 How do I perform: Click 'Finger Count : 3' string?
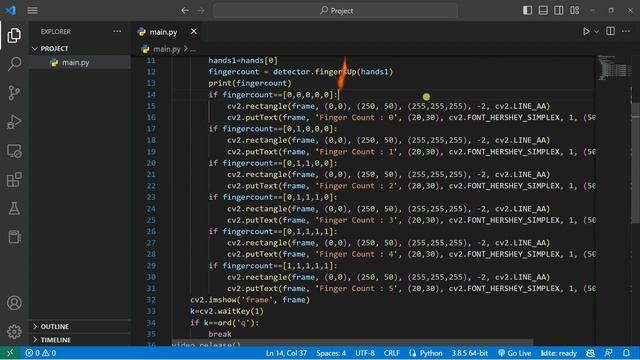click(x=358, y=220)
